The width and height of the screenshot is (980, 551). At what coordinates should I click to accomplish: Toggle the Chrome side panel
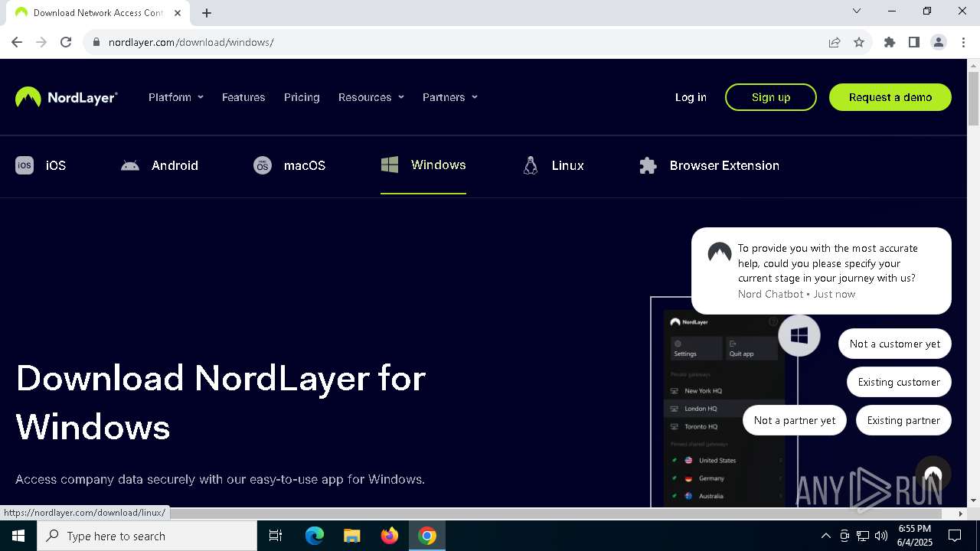tap(914, 42)
